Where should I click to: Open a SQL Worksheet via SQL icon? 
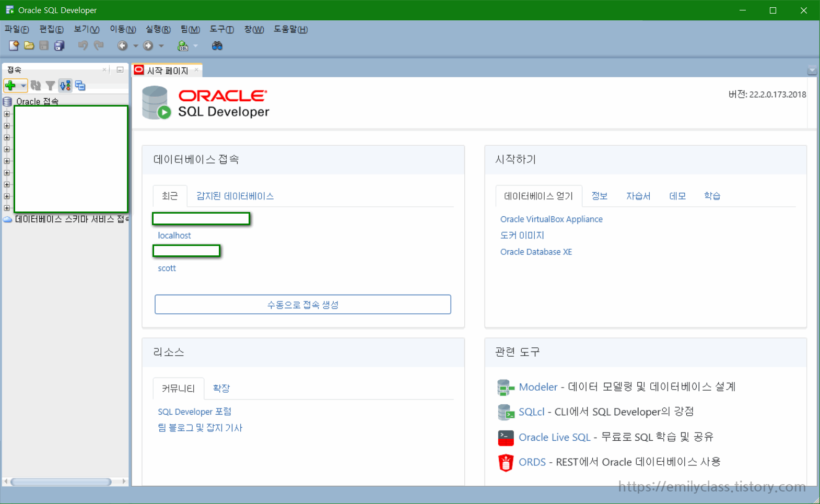183,45
